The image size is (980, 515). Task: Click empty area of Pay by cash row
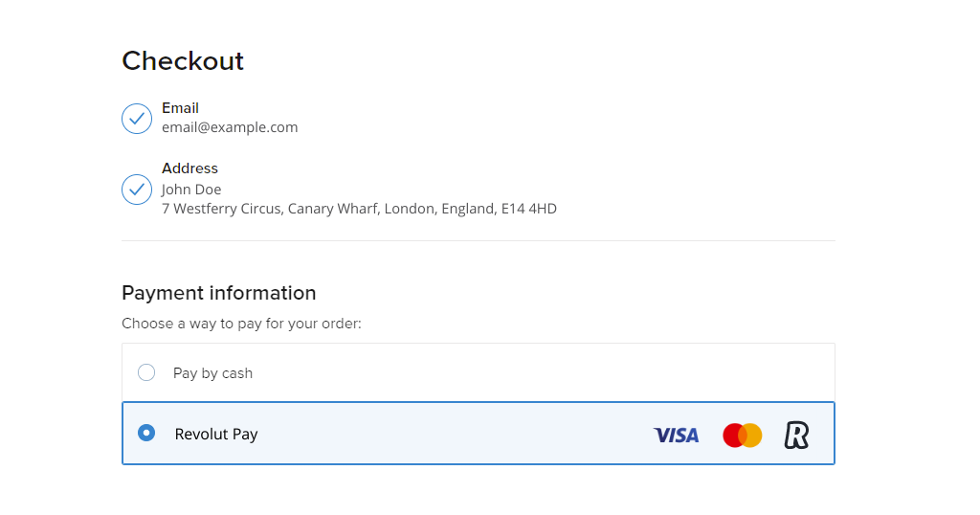pos(500,372)
